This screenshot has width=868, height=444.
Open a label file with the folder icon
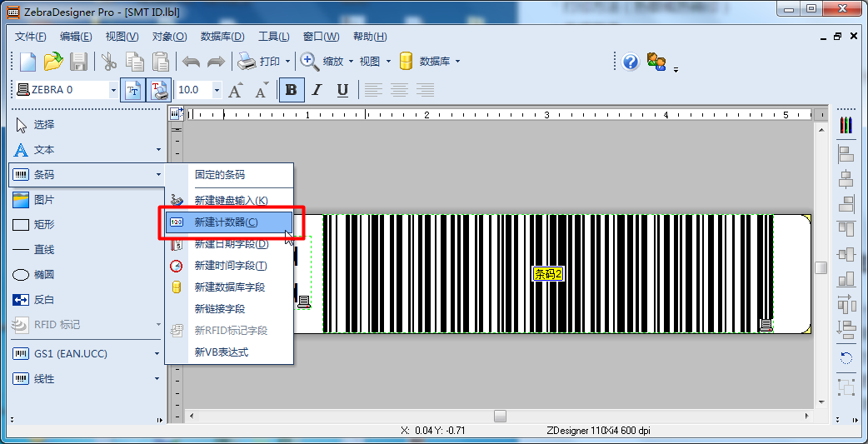pos(53,62)
